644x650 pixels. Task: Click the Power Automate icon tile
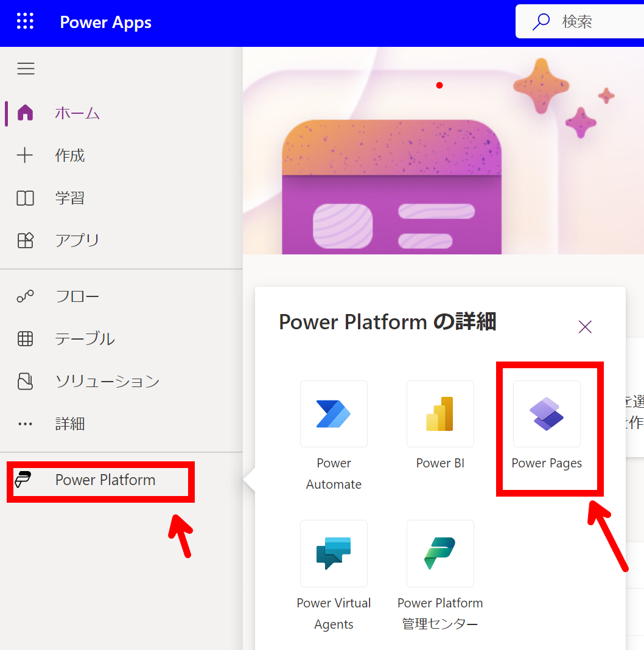[334, 414]
